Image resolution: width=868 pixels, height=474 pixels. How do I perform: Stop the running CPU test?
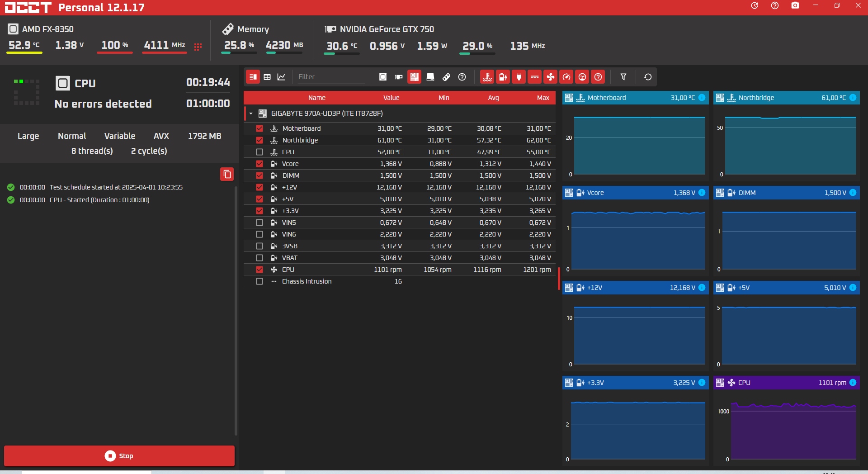pyautogui.click(x=119, y=456)
